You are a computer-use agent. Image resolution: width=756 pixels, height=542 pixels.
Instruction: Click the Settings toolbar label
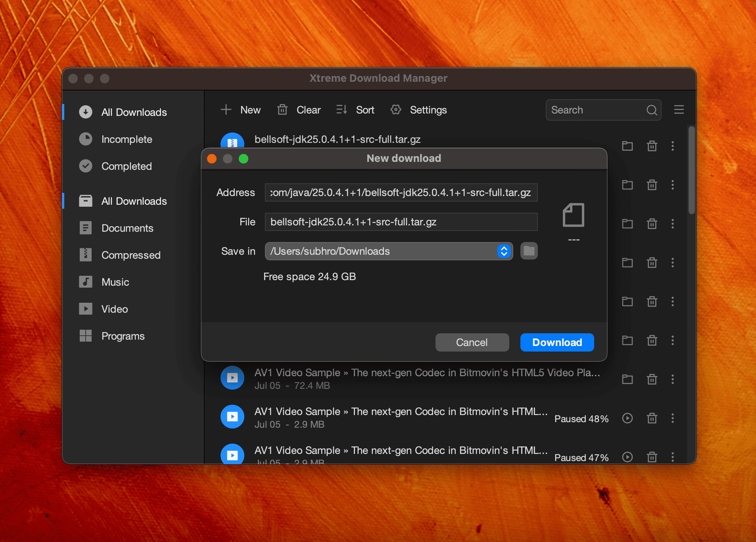point(428,110)
